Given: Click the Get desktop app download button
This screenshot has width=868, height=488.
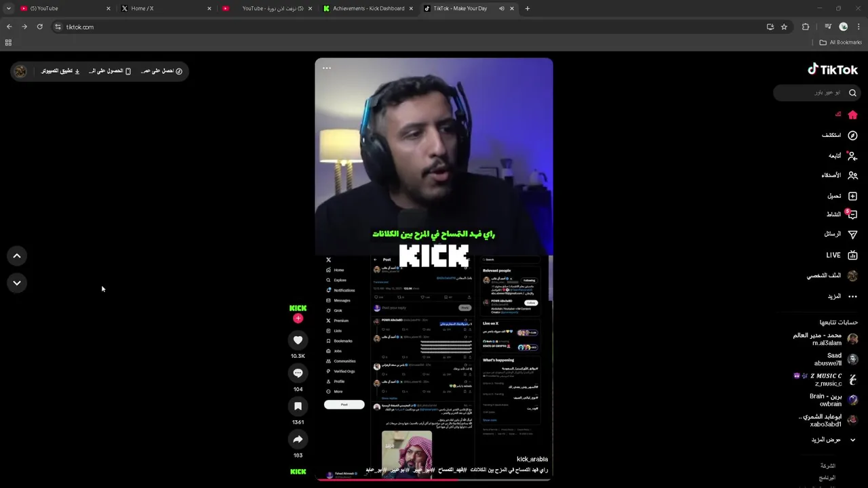Looking at the screenshot, I should (x=60, y=71).
